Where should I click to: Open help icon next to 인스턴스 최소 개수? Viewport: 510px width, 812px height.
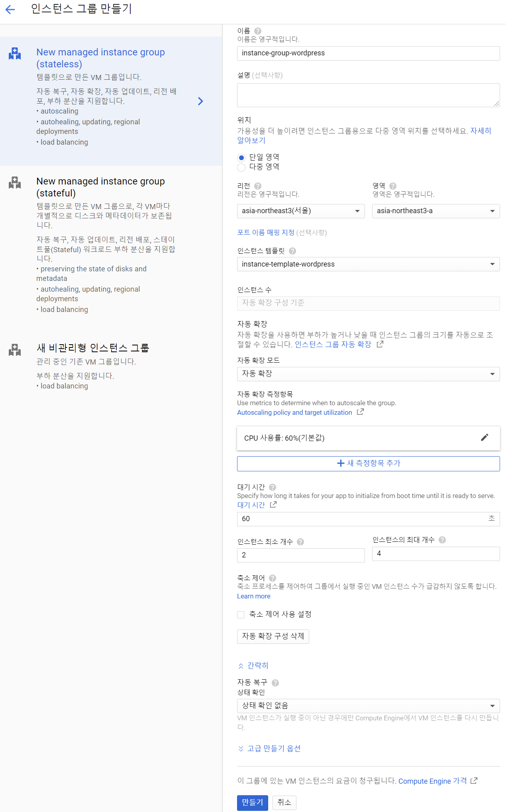tap(300, 542)
